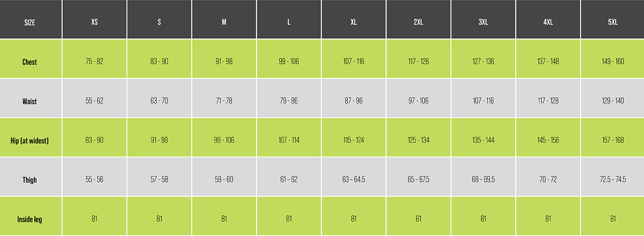
Task: Click the chest value 107 - 116
Action: (353, 62)
